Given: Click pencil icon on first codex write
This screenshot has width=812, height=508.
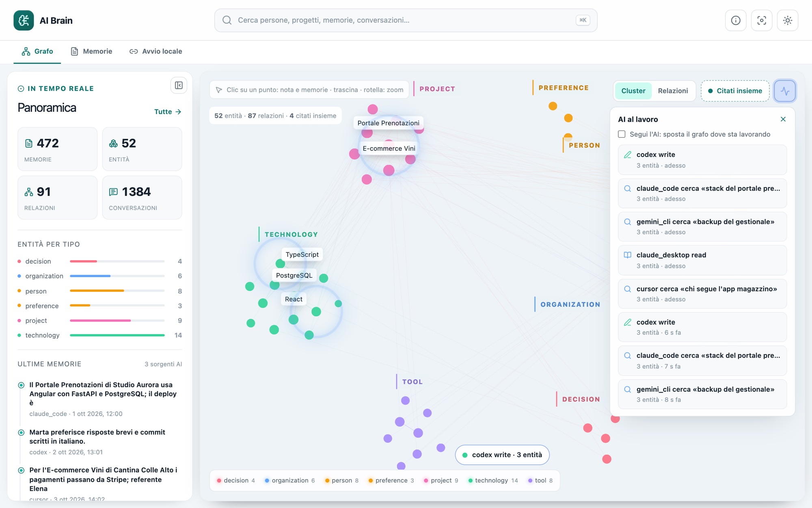Looking at the screenshot, I should 628,155.
